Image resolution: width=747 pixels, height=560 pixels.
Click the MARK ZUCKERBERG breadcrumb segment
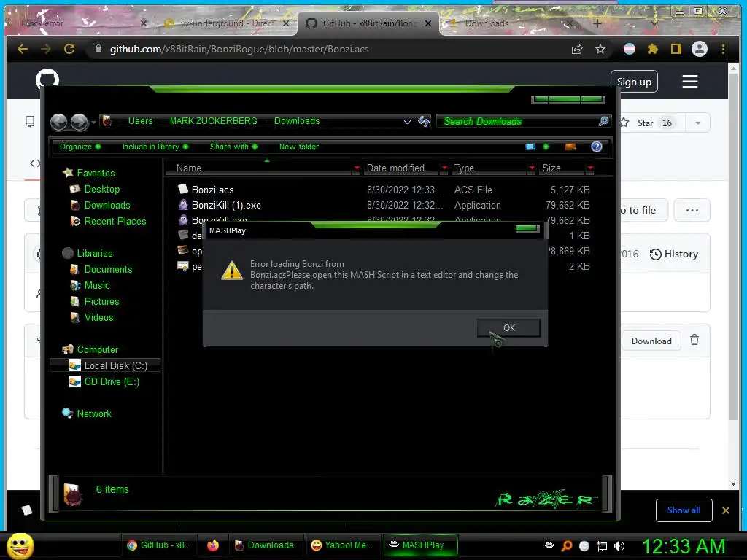click(x=214, y=121)
